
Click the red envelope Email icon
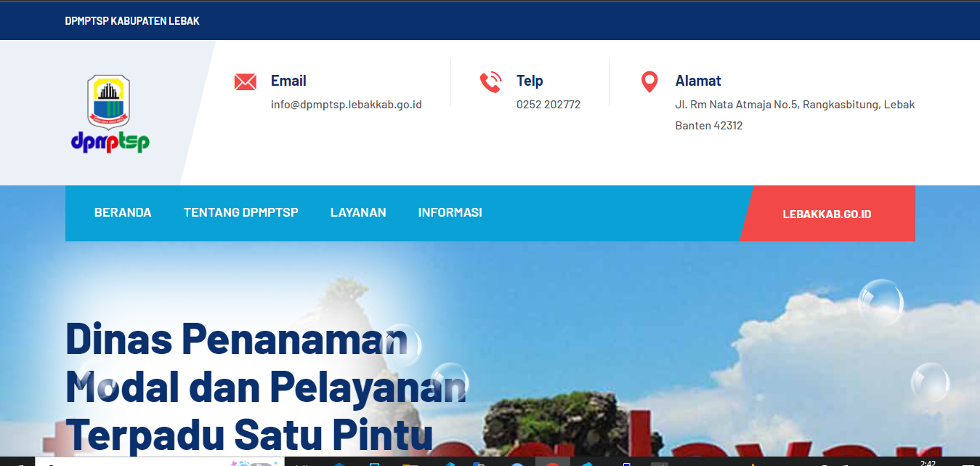tap(246, 81)
